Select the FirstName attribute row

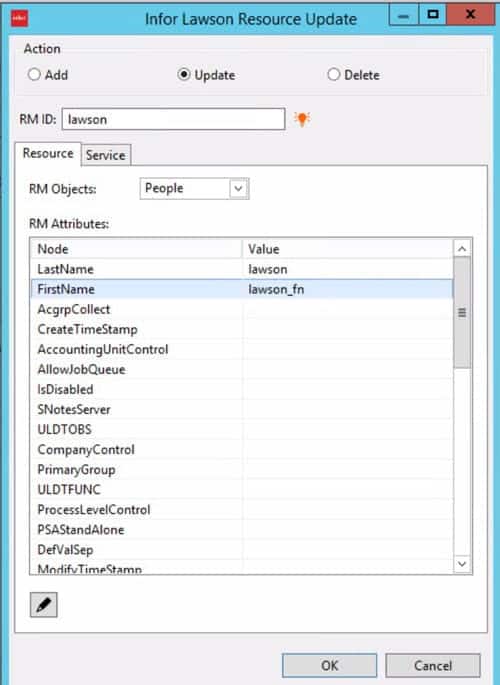pyautogui.click(x=241, y=289)
